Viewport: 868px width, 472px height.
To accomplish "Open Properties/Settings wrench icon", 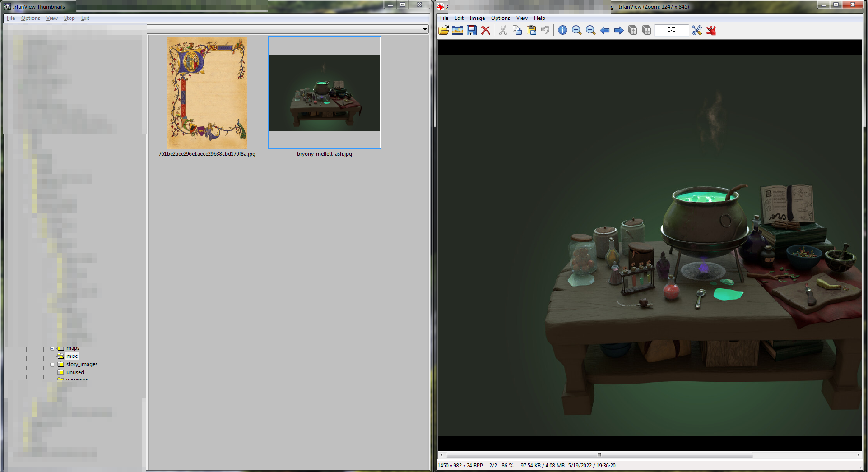I will 697,30.
